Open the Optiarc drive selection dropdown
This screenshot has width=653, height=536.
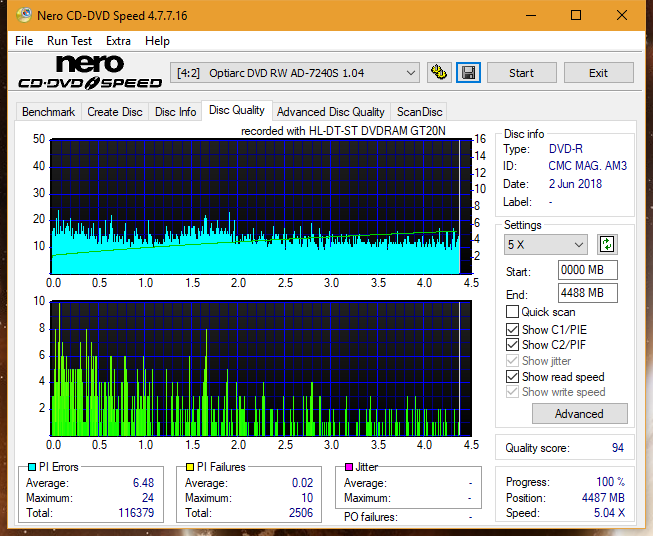tap(294, 73)
